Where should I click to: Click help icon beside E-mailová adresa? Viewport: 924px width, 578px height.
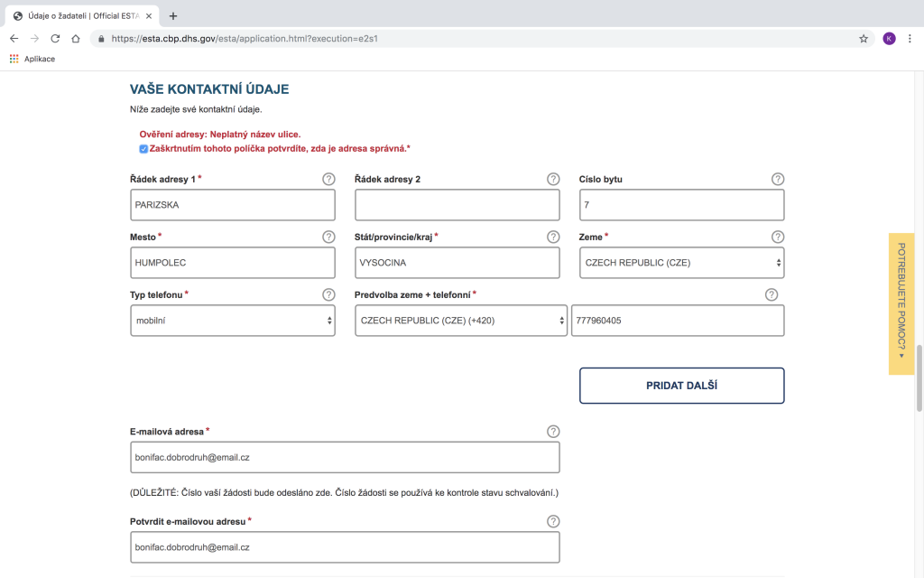pyautogui.click(x=553, y=432)
